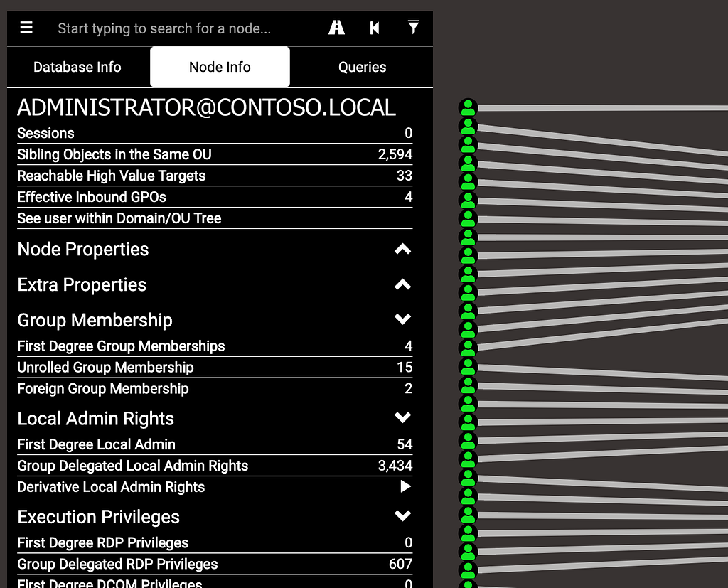Screen dimensions: 728x588
Task: Open the hamburger menu icon
Action: click(x=26, y=28)
